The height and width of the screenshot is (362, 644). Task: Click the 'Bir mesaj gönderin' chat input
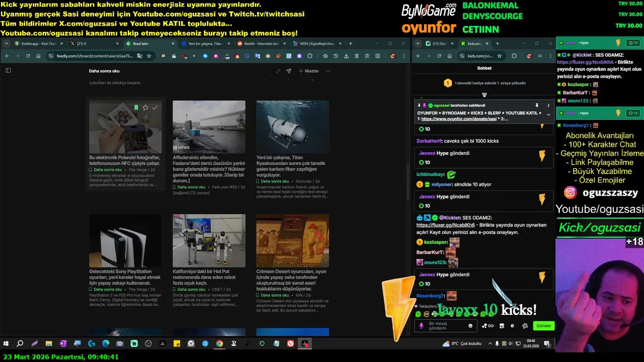point(447,326)
